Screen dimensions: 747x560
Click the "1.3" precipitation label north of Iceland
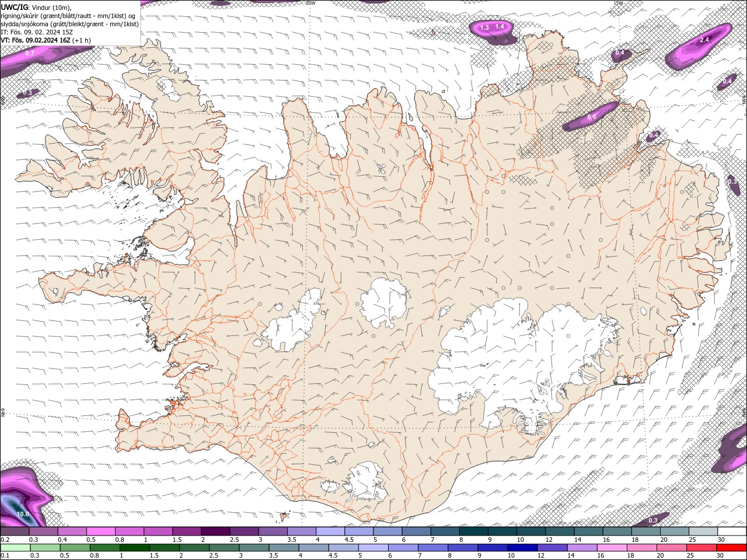(484, 27)
